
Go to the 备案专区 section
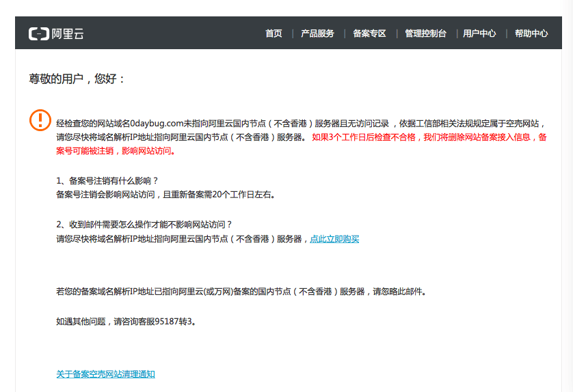pyautogui.click(x=369, y=33)
